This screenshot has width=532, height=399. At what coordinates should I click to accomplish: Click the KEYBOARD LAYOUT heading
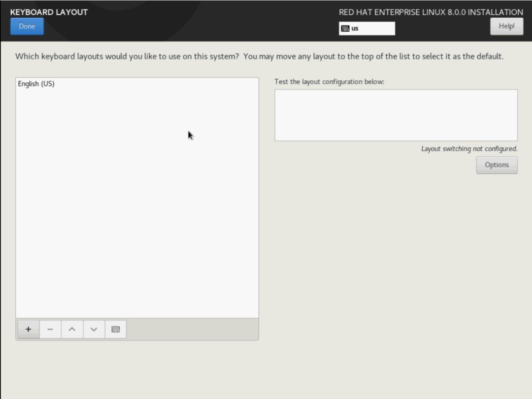(49, 12)
